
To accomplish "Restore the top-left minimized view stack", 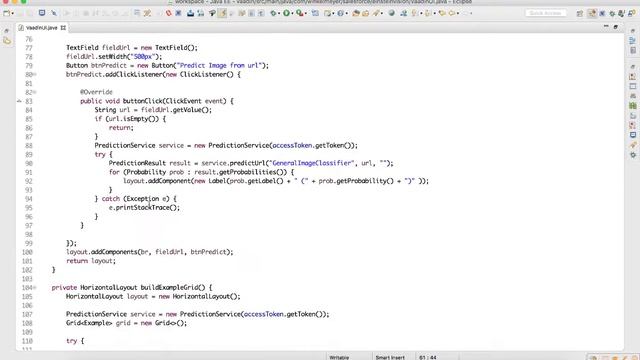I will coord(7,31).
